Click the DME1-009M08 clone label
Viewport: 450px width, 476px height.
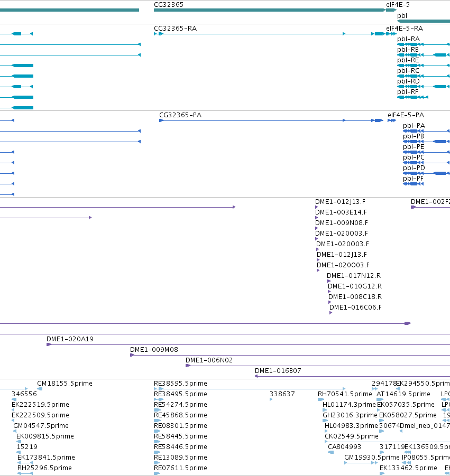(154, 350)
